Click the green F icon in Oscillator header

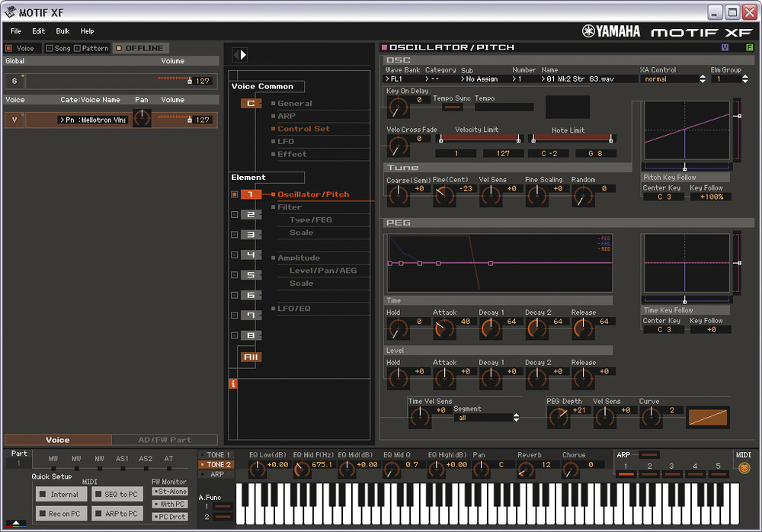click(749, 47)
